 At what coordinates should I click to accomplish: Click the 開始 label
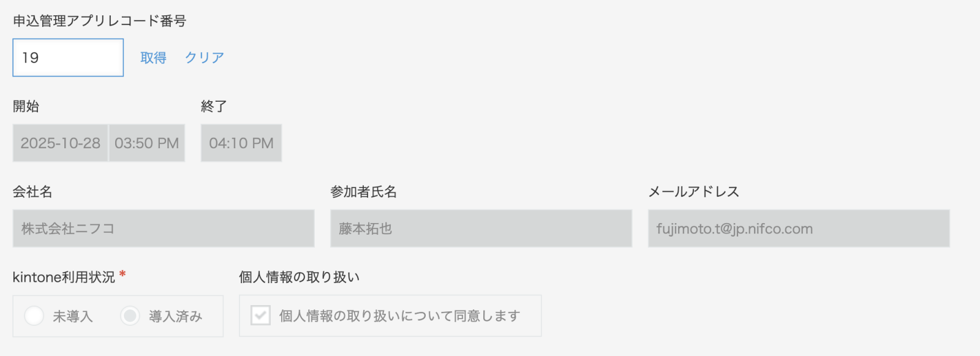(x=26, y=106)
